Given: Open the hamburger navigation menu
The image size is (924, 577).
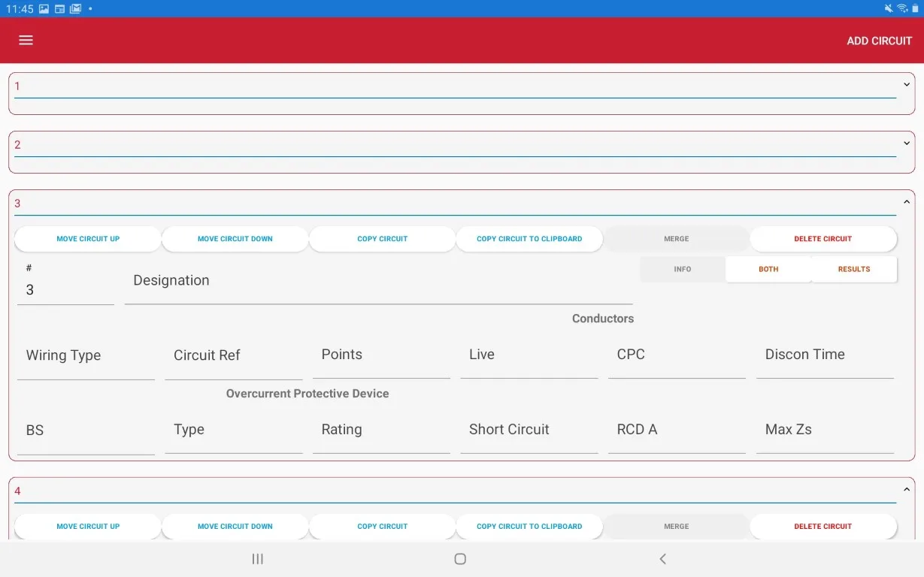Looking at the screenshot, I should pos(26,41).
